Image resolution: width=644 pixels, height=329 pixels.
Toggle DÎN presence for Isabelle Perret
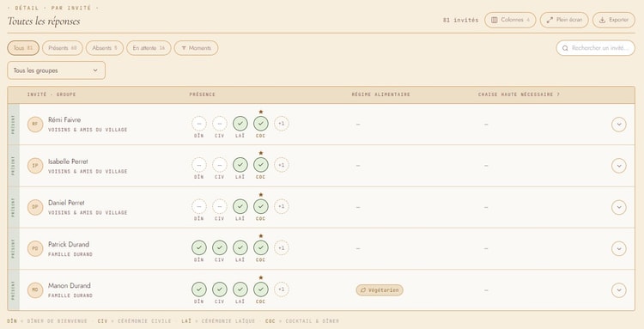click(199, 165)
